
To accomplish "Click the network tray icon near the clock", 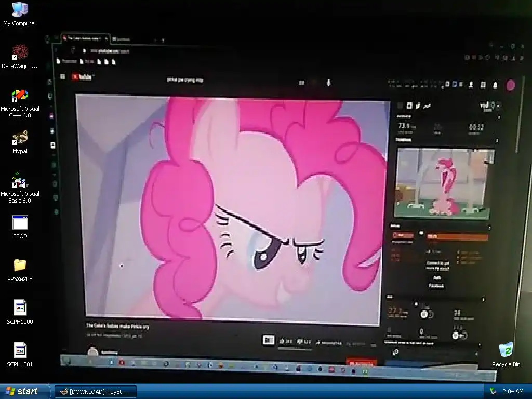I will coord(493,392).
